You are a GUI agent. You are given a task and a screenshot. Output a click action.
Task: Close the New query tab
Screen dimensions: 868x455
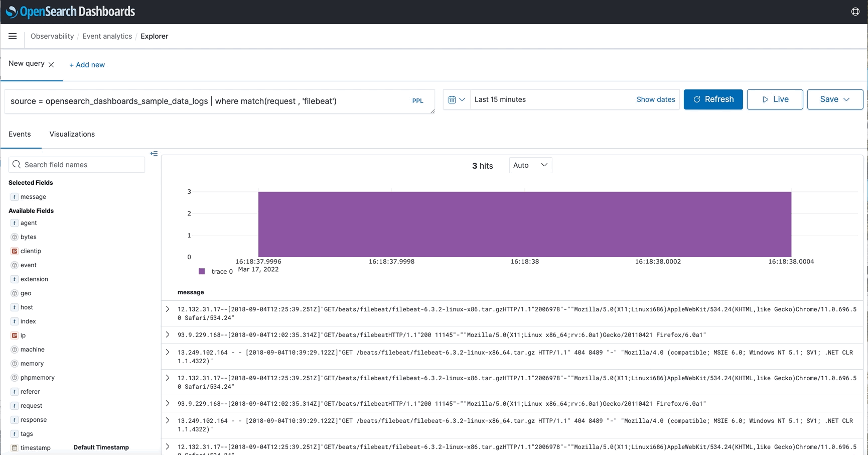[x=51, y=65]
